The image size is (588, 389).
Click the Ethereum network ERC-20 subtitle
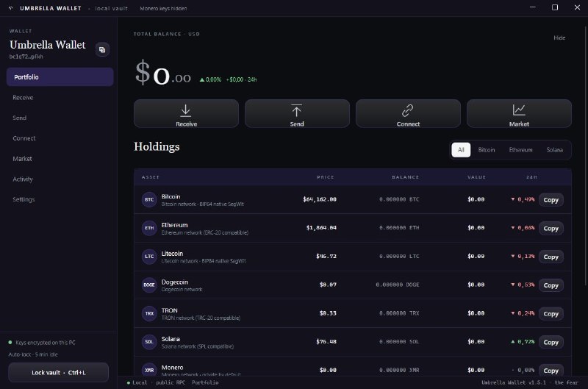205,232
